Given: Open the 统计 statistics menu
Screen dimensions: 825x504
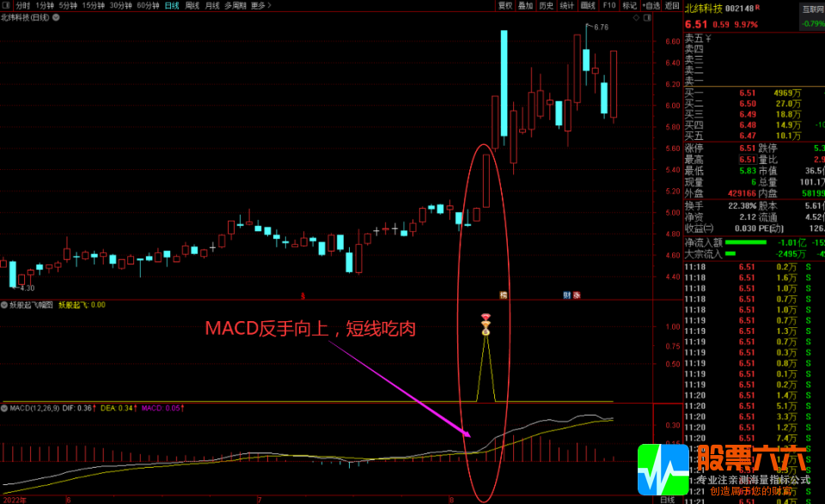Looking at the screenshot, I should [x=567, y=5].
